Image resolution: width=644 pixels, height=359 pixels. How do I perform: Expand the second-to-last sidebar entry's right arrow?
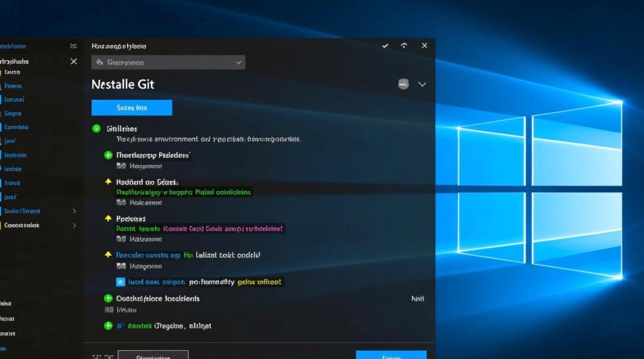coord(74,211)
